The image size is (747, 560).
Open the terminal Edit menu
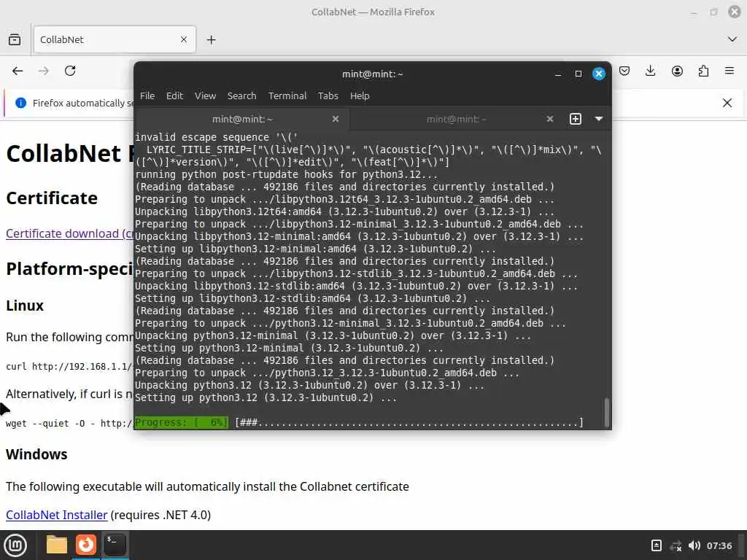174,96
